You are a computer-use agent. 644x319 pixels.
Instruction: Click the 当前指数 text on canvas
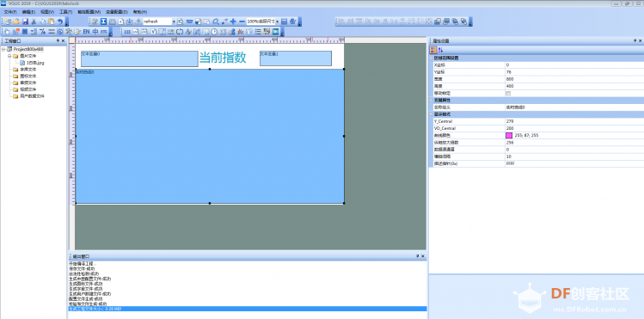tap(223, 58)
